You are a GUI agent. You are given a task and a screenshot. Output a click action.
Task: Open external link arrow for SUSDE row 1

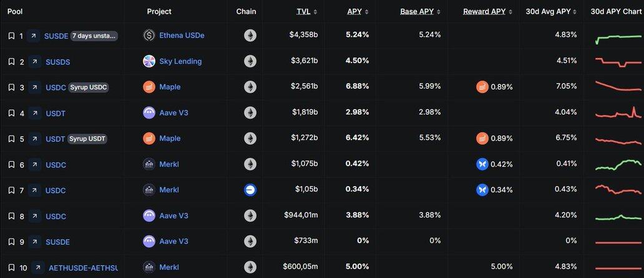point(33,36)
